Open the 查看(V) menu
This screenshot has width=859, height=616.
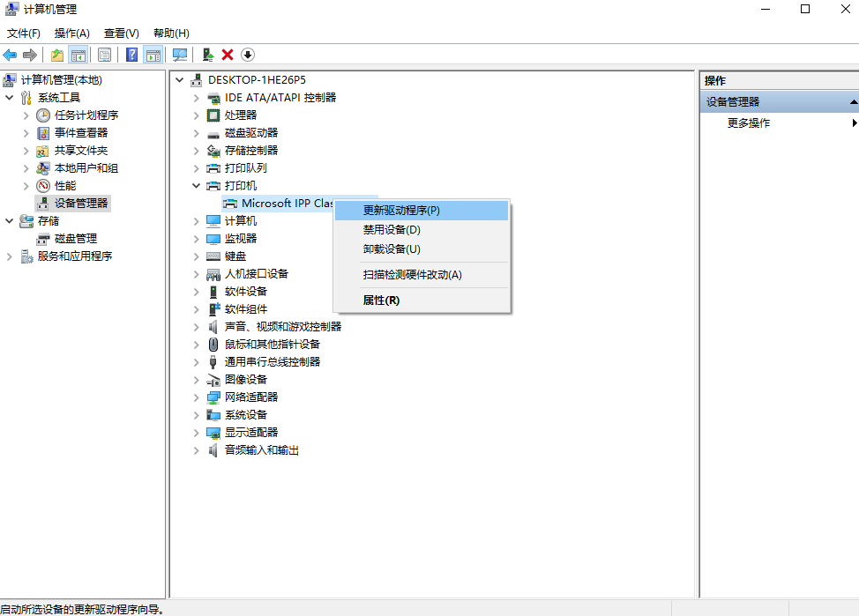(121, 33)
